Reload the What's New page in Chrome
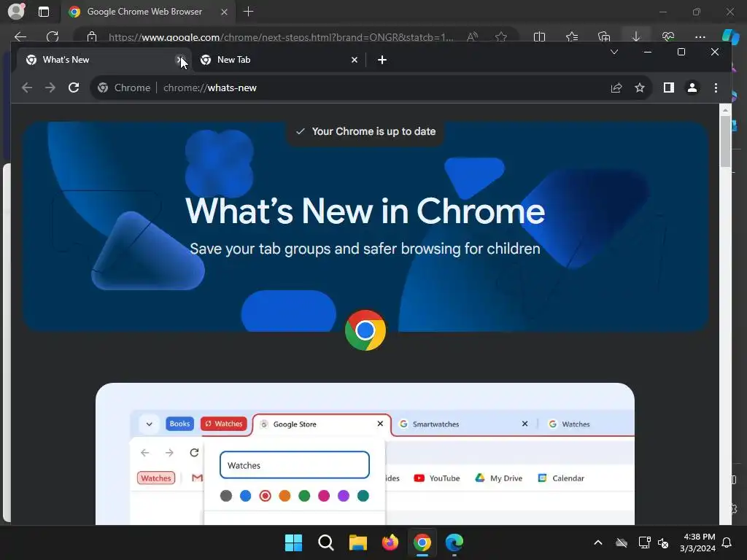The image size is (747, 560). point(74,87)
